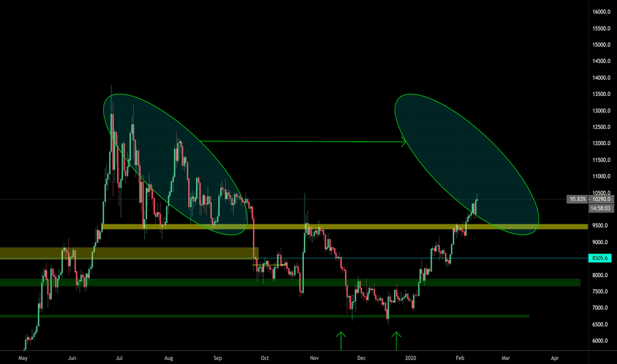Click the Jul label on time axis
Screen dimensions: 617x364
pyautogui.click(x=119, y=358)
